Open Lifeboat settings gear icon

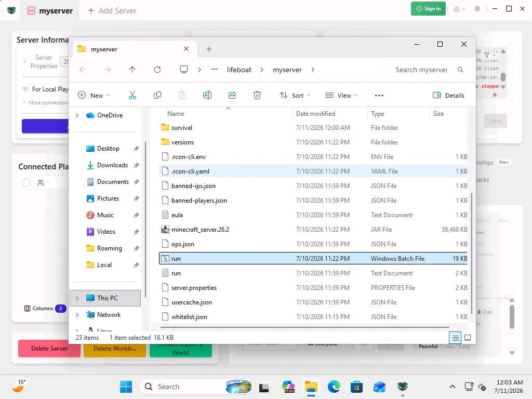[x=477, y=9]
